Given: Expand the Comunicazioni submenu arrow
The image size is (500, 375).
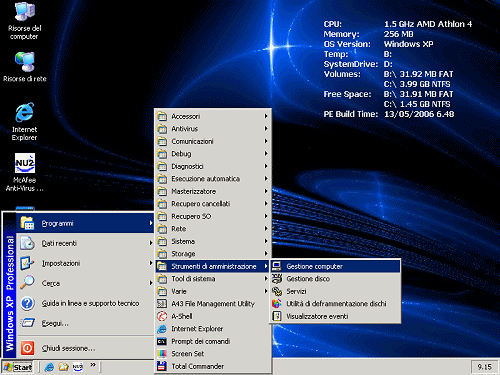Looking at the screenshot, I should (x=266, y=141).
